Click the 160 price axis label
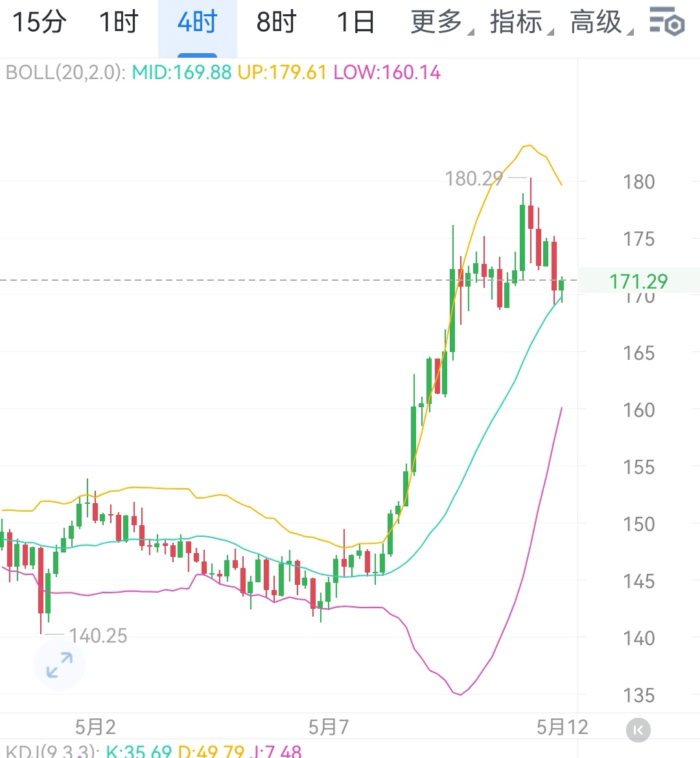The width and height of the screenshot is (700, 758). pos(638,410)
